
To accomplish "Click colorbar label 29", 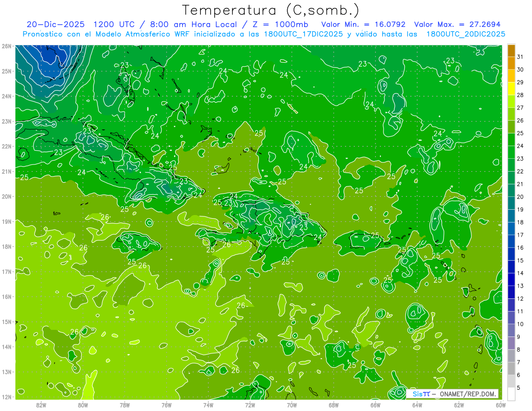I will coord(520,82).
